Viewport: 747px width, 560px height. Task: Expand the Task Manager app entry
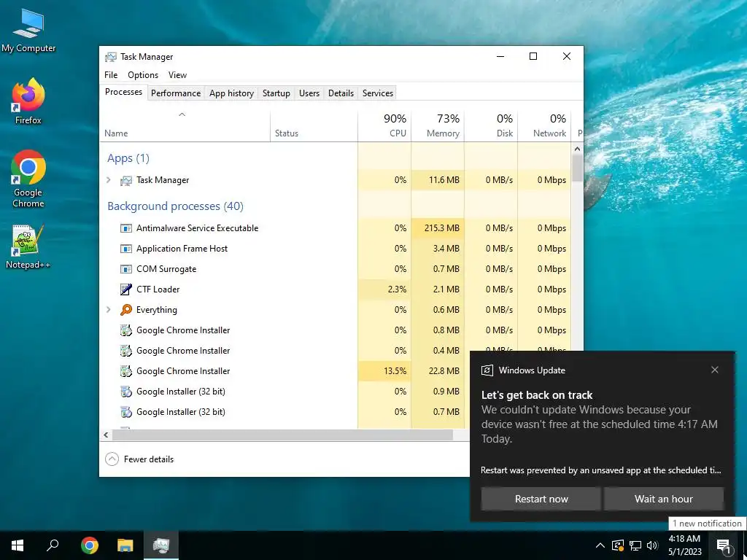(x=109, y=180)
